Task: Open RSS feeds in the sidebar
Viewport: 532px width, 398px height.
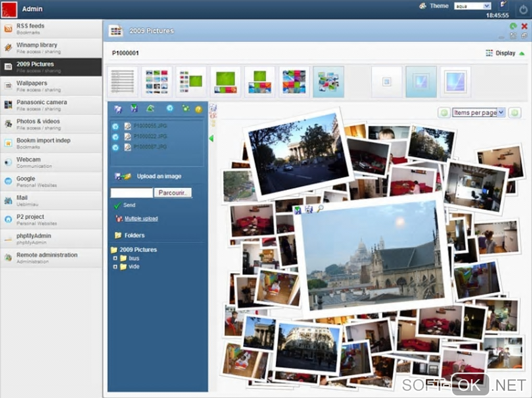Action: 51,29
